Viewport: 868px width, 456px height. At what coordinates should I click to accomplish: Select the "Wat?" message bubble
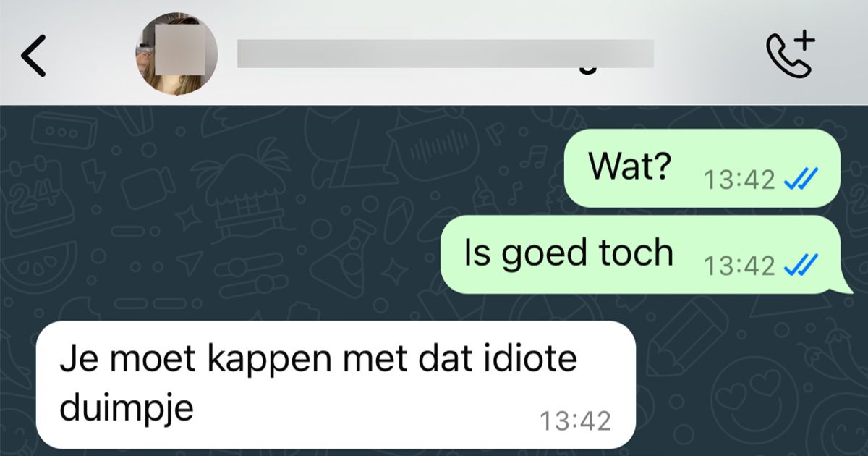click(702, 169)
